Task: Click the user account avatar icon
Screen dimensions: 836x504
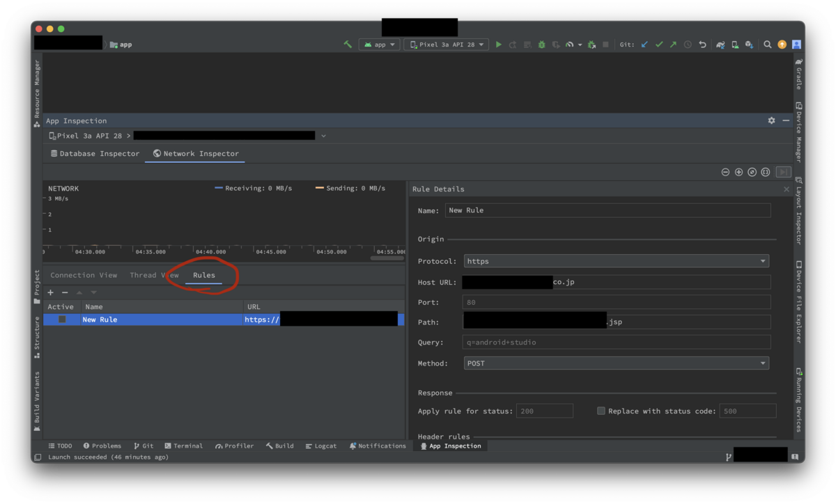Action: point(796,45)
